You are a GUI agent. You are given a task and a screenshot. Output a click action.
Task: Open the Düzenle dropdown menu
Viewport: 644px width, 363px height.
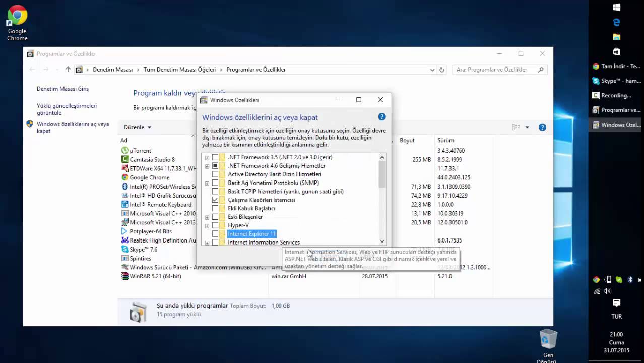(138, 127)
